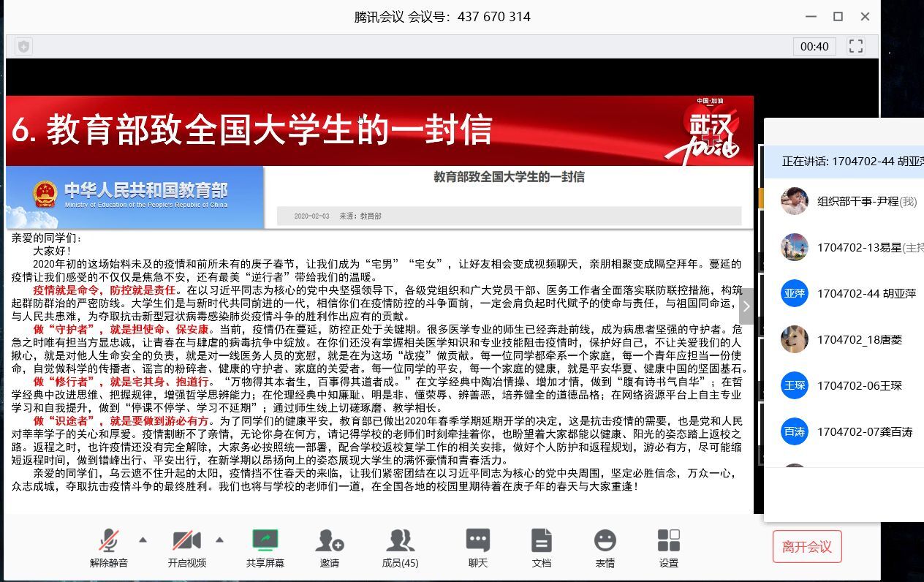Maximize the Tencent Meeting window
This screenshot has height=582, width=924.
(x=838, y=16)
